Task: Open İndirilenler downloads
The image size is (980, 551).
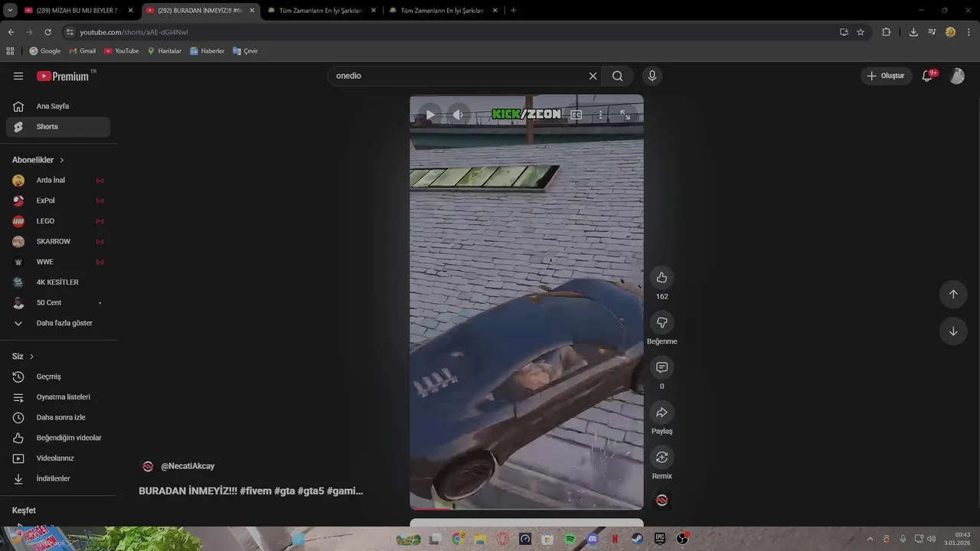Action: tap(58, 479)
